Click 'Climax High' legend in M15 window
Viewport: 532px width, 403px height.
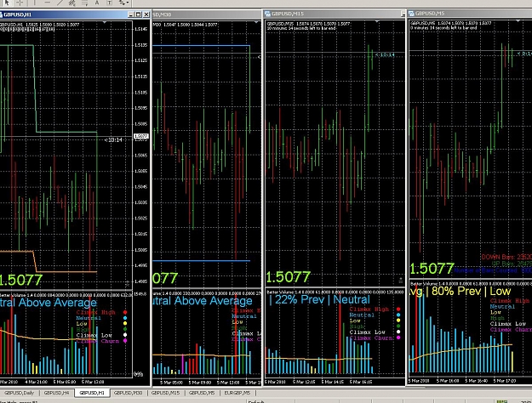(369, 309)
